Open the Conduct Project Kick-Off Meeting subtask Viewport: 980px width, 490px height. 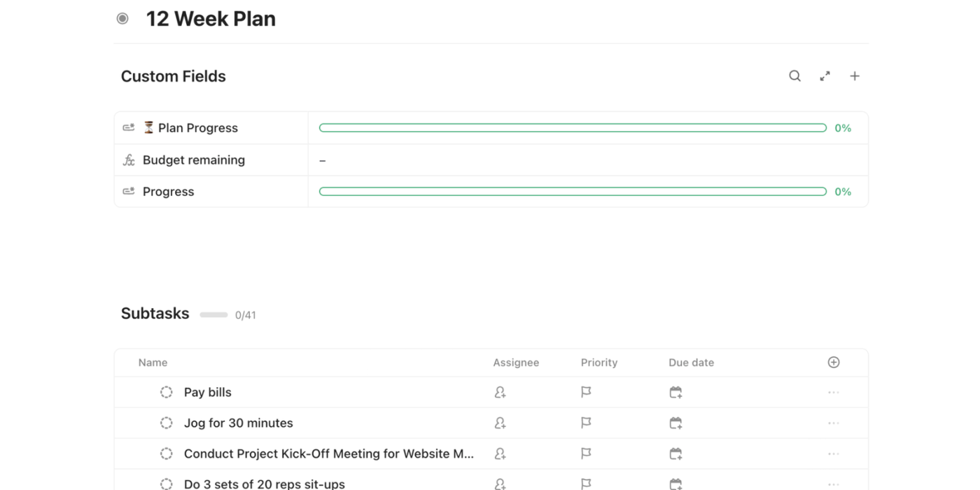(x=328, y=453)
